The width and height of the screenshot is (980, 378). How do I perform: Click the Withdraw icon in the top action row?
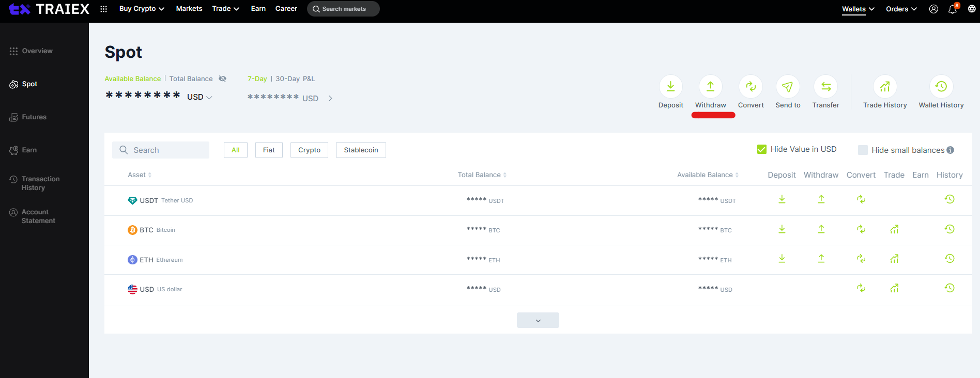pos(711,86)
